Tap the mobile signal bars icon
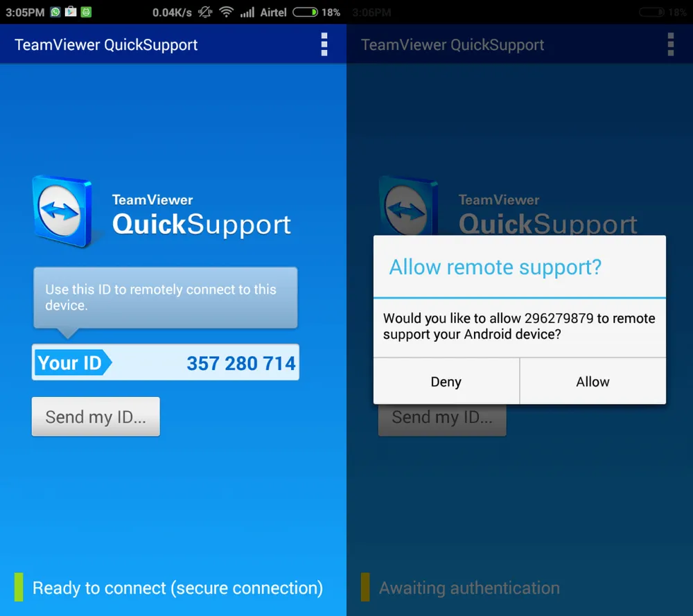Screen dimensions: 693x616 247,12
